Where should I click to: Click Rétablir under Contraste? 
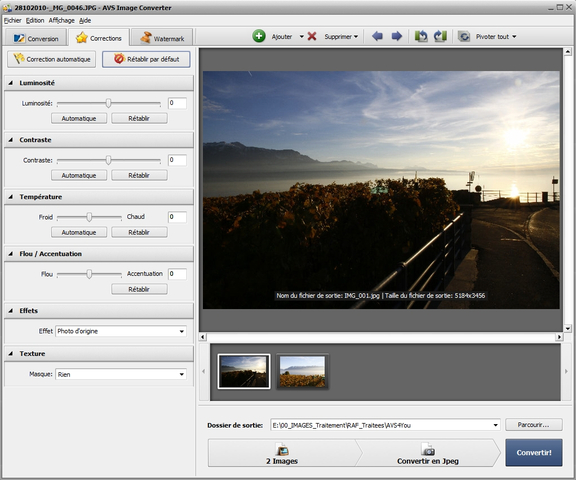139,175
